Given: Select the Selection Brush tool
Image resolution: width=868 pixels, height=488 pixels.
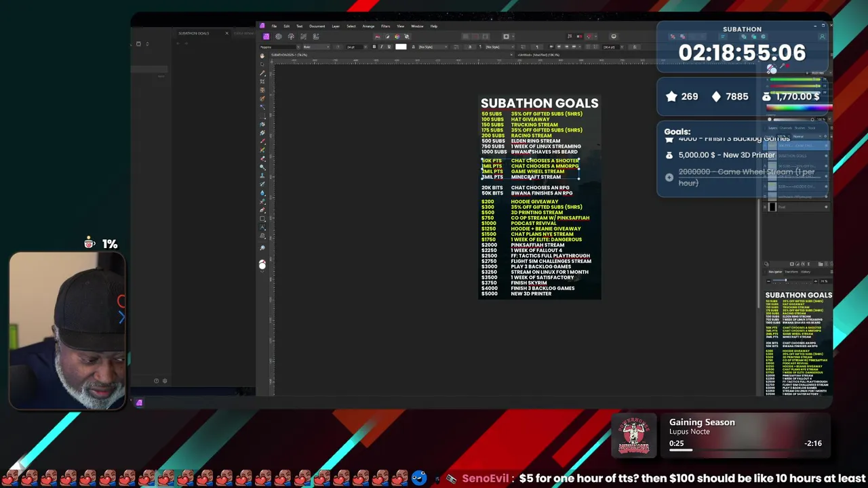Looking at the screenshot, I should (x=262, y=98).
